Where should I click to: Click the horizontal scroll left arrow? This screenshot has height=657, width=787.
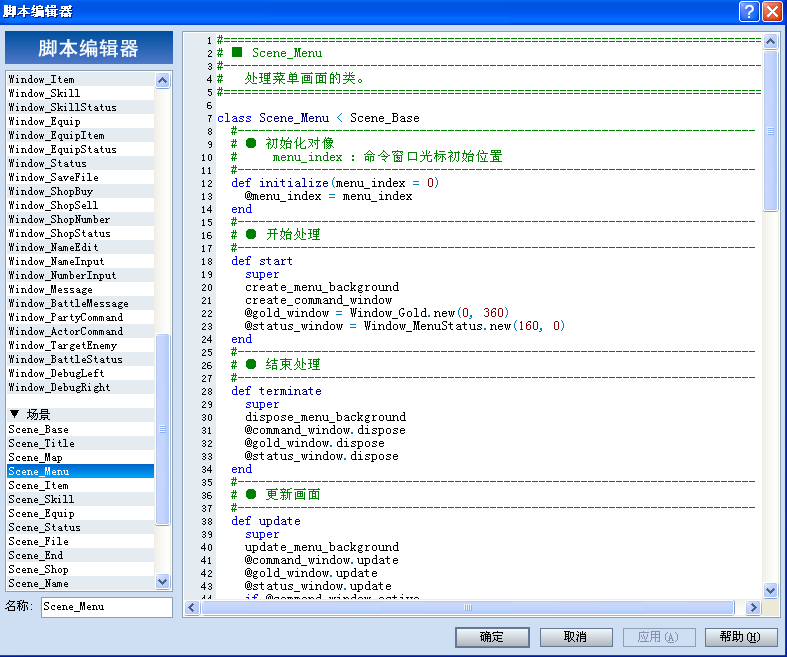point(191,607)
